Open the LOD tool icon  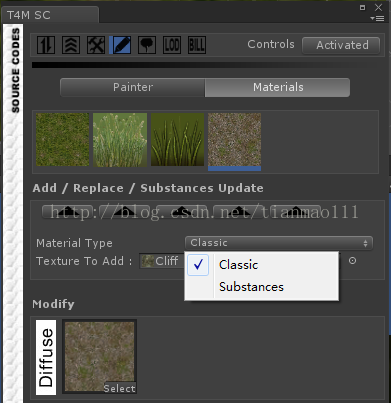172,45
